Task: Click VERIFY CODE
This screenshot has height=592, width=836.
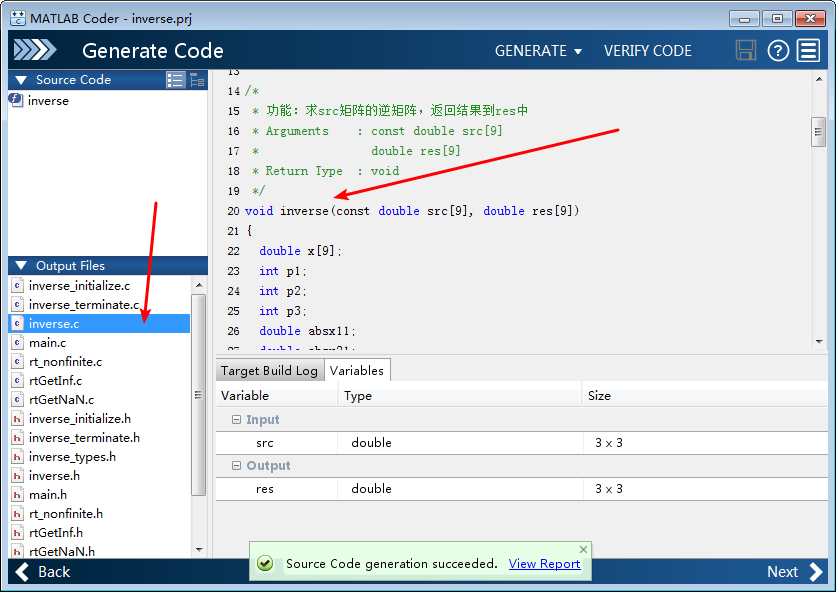Action: click(647, 51)
